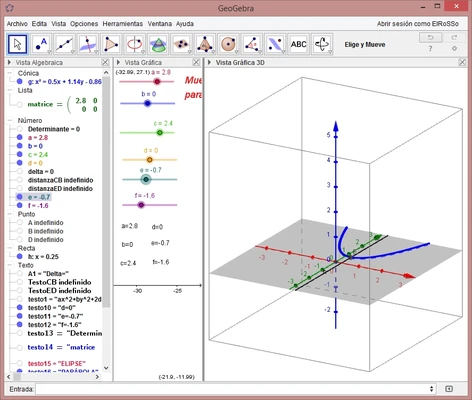Viewport: 472px width, 400px height.
Task: Open the settings gear icon
Action: tap(454, 49)
